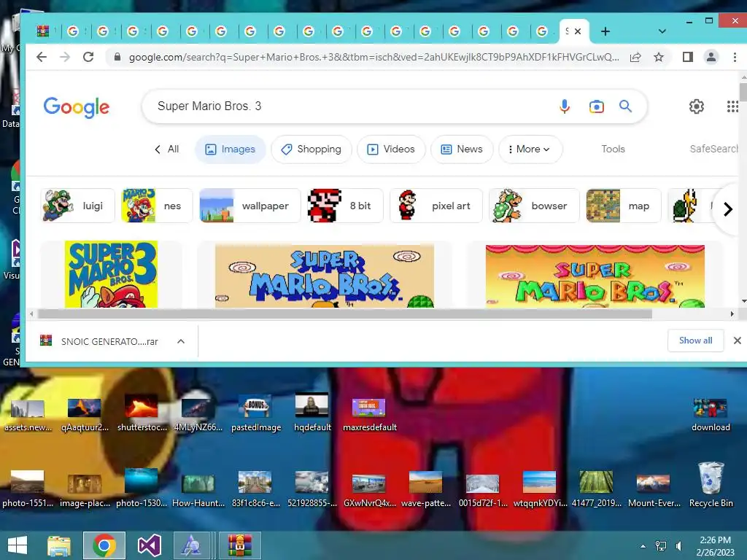Switch to the News tab
The width and height of the screenshot is (747, 560).
[x=462, y=149]
